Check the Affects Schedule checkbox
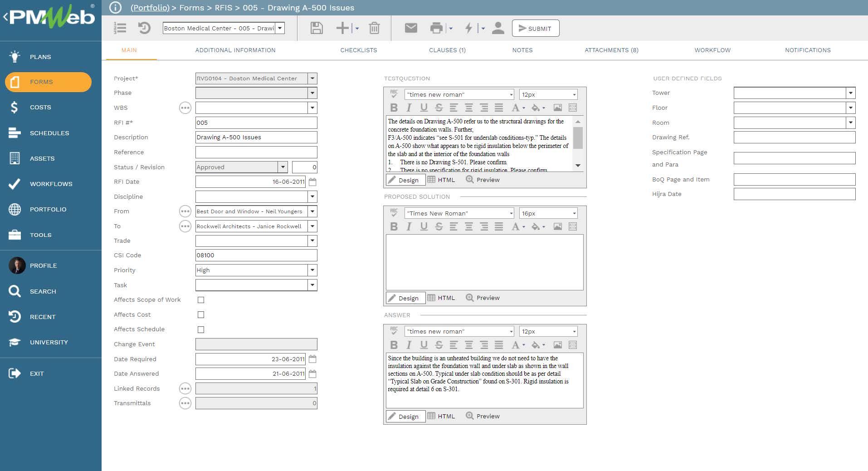 tap(201, 329)
